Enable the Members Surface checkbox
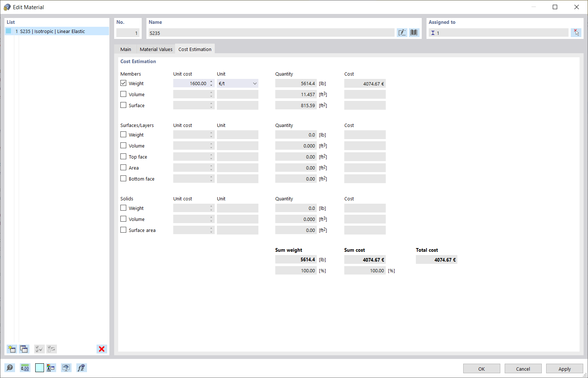 pos(123,105)
